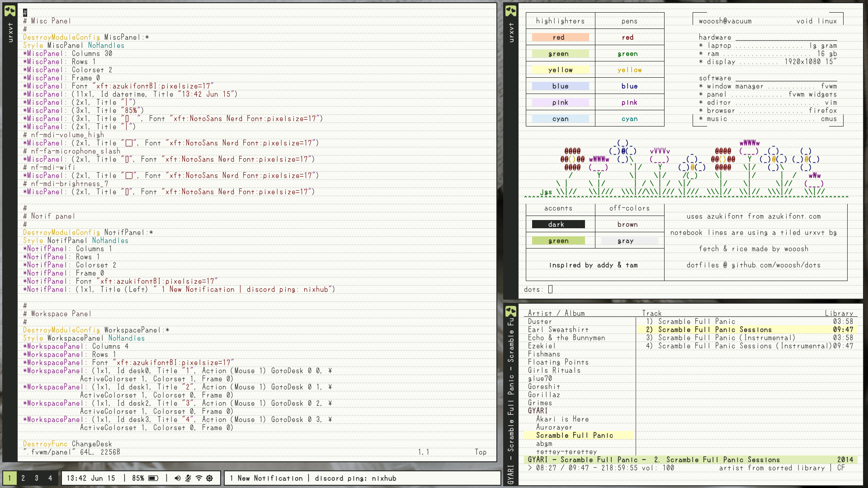Click the red highlighter swatch
The height and width of the screenshot is (488, 868).
pyautogui.click(x=560, y=38)
